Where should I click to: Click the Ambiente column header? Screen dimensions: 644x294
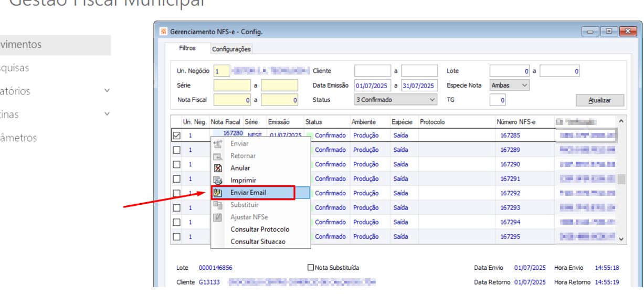[x=370, y=122]
